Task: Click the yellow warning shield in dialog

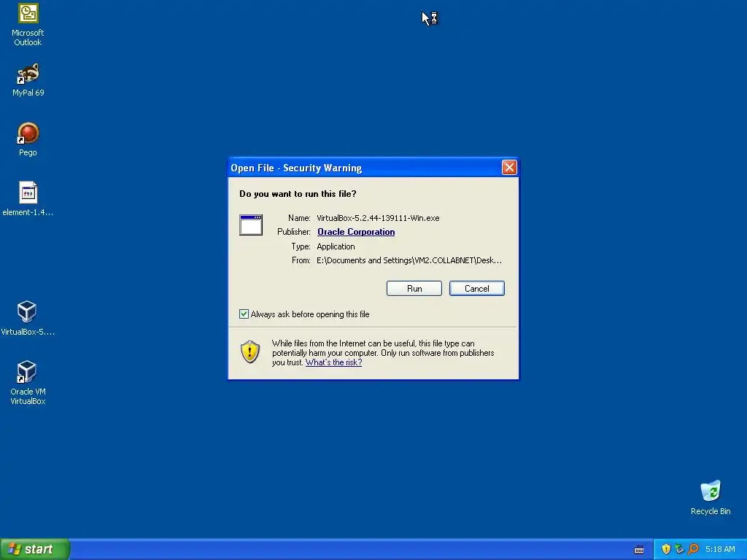Action: (250, 352)
